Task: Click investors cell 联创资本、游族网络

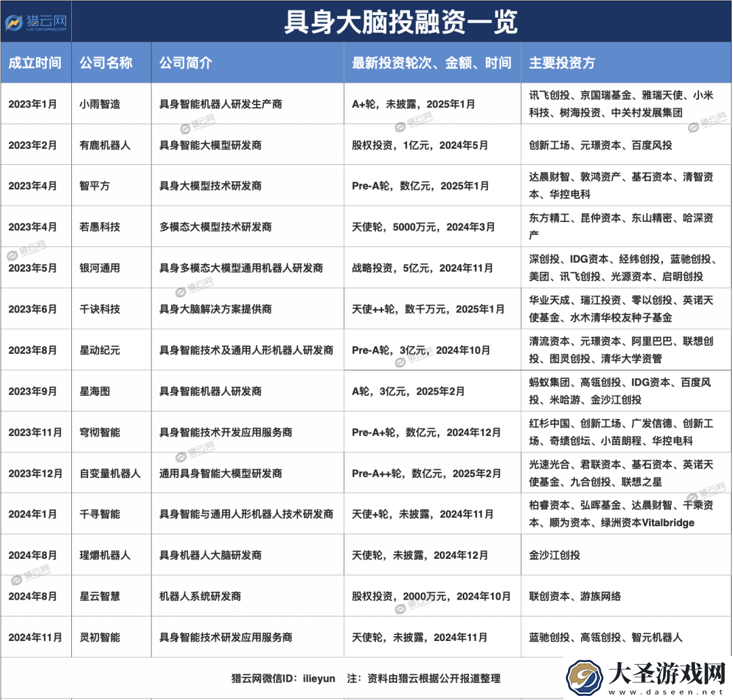Action: click(x=575, y=596)
